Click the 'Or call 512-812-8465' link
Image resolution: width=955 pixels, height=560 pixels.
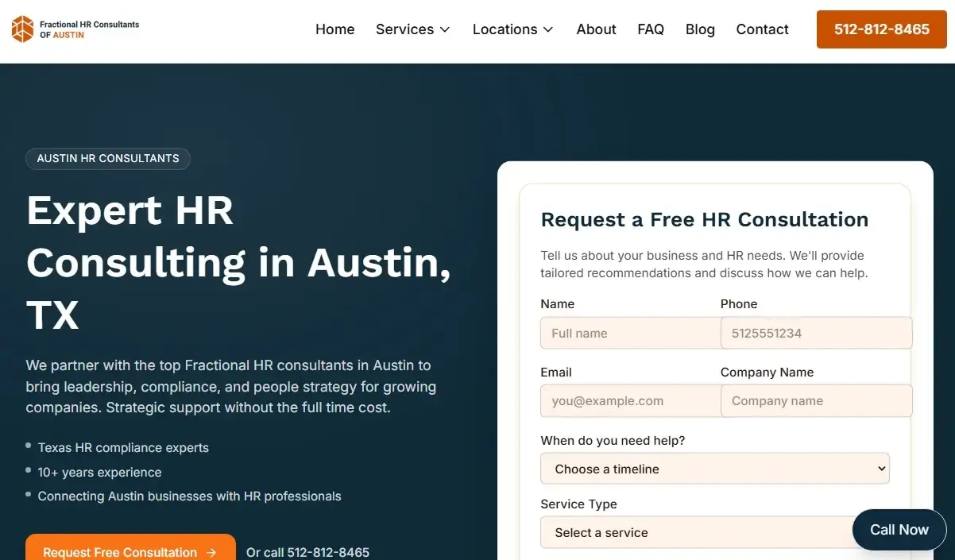tap(307, 551)
